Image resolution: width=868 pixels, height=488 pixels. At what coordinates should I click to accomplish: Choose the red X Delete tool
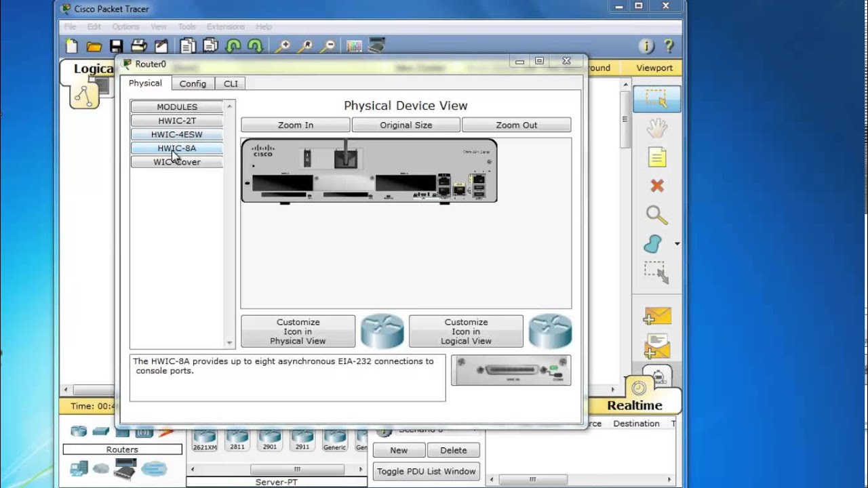[x=656, y=186]
